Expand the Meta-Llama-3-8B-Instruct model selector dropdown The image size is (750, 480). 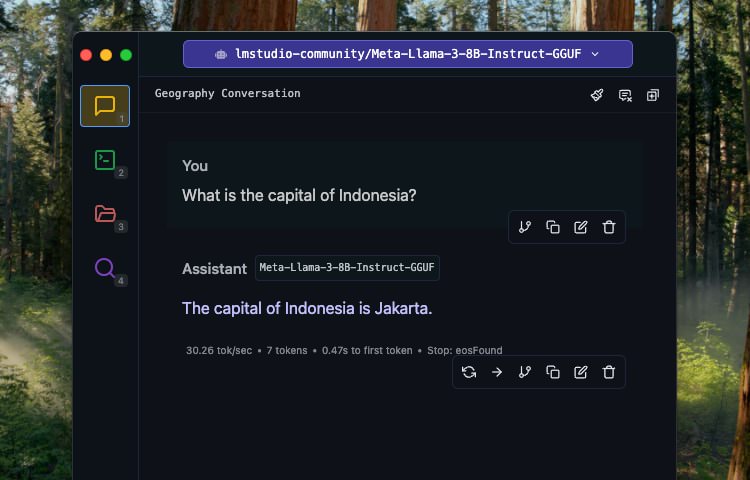tap(408, 54)
